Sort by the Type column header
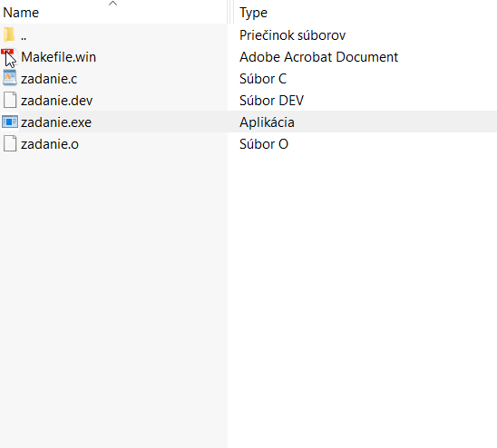This screenshot has height=448, width=497. coord(253,13)
